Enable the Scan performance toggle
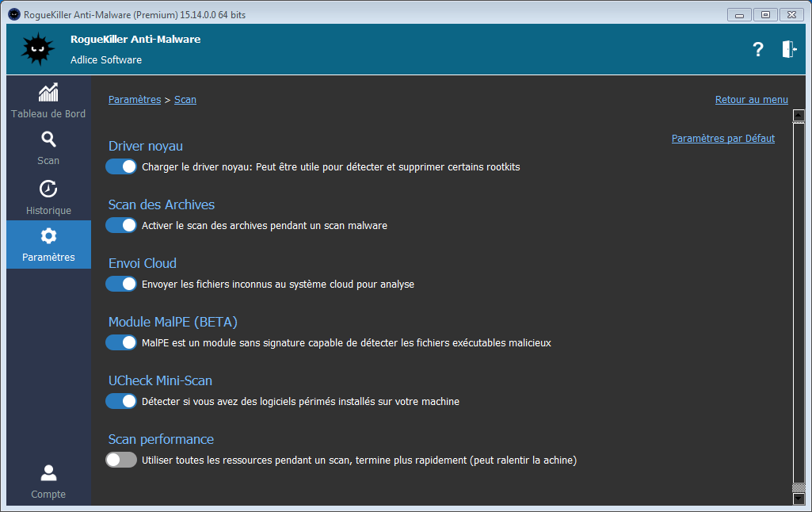Image resolution: width=812 pixels, height=512 pixels. coord(121,460)
